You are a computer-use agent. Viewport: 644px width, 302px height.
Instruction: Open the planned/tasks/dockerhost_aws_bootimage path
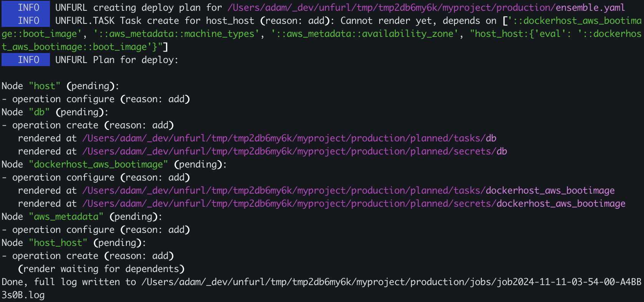349,191
